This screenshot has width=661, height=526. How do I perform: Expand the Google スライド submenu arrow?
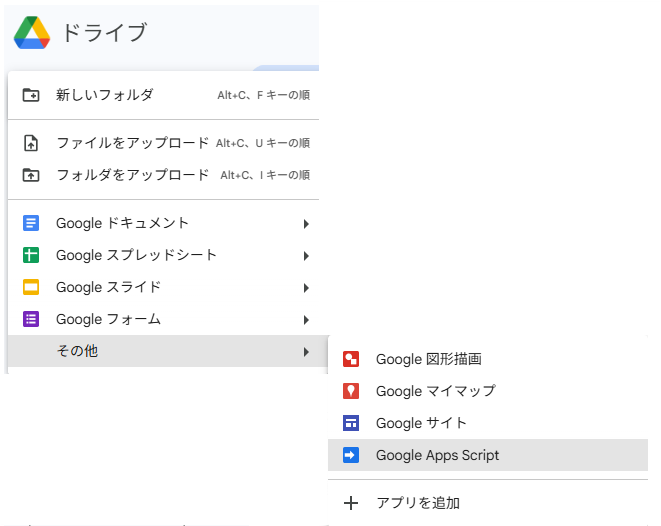click(306, 288)
